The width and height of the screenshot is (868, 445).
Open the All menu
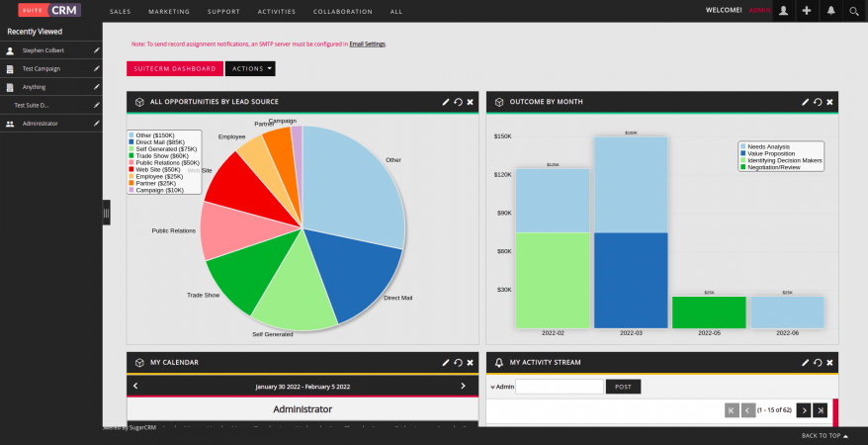[396, 11]
